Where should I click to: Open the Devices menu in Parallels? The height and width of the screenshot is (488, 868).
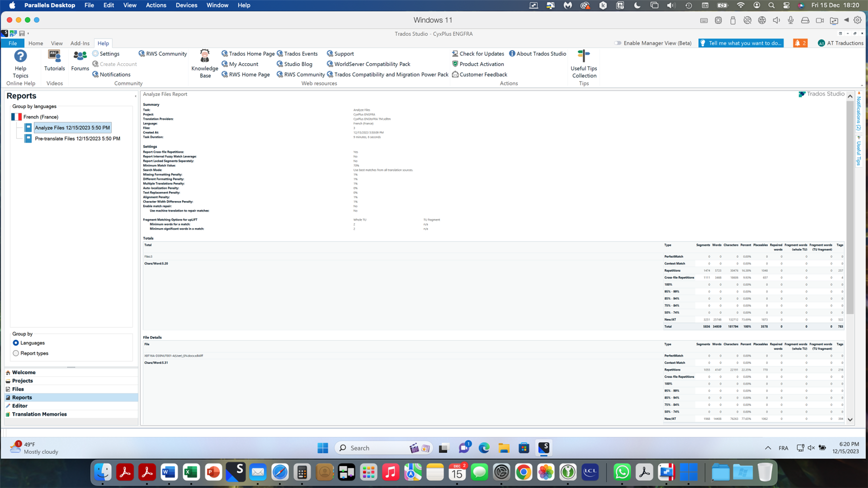[186, 5]
